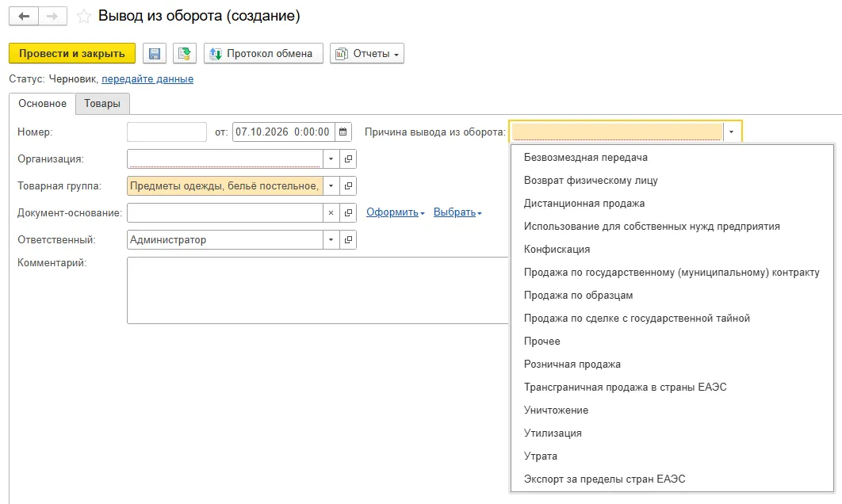This screenshot has height=504, width=842.
Task: Open the Документ-основание record with its open icon
Action: tap(348, 212)
